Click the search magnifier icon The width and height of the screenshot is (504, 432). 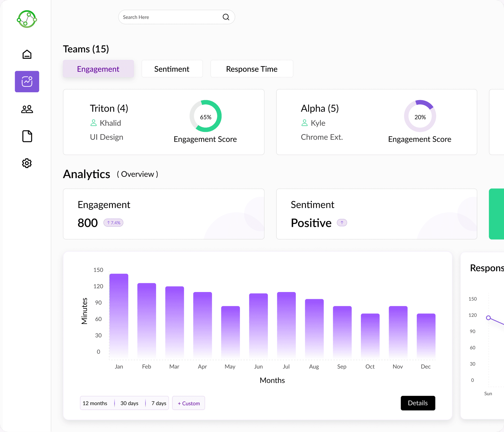[226, 17]
